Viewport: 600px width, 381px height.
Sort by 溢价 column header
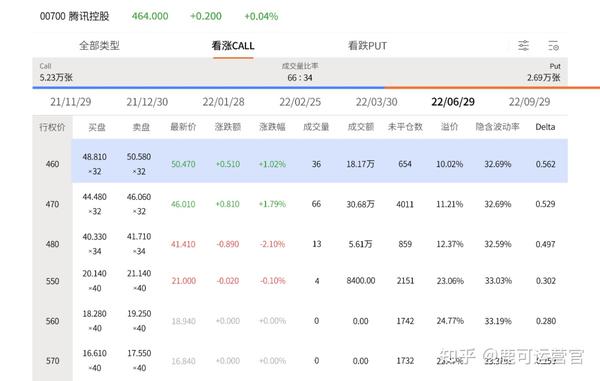[449, 127]
